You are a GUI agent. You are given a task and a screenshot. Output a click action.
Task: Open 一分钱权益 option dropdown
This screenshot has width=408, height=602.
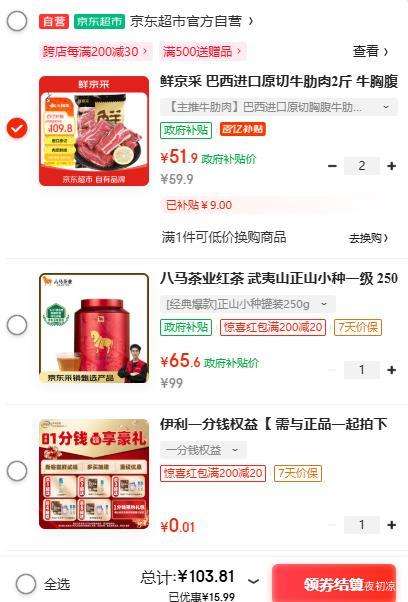coord(203,450)
